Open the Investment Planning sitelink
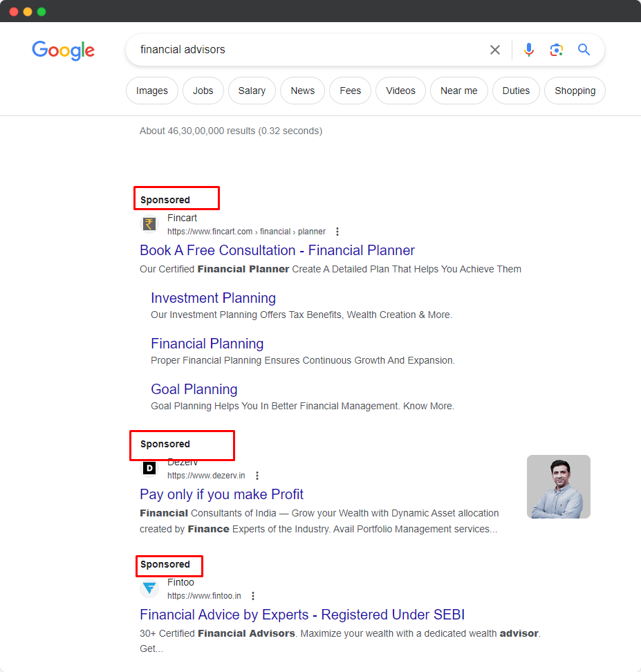641x672 pixels. 213,298
